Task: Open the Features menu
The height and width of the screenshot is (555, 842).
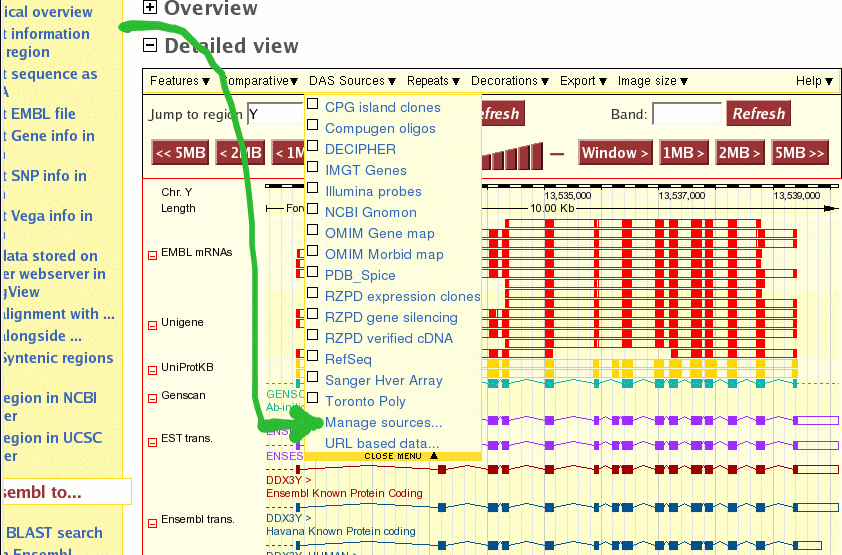Action: 179,81
